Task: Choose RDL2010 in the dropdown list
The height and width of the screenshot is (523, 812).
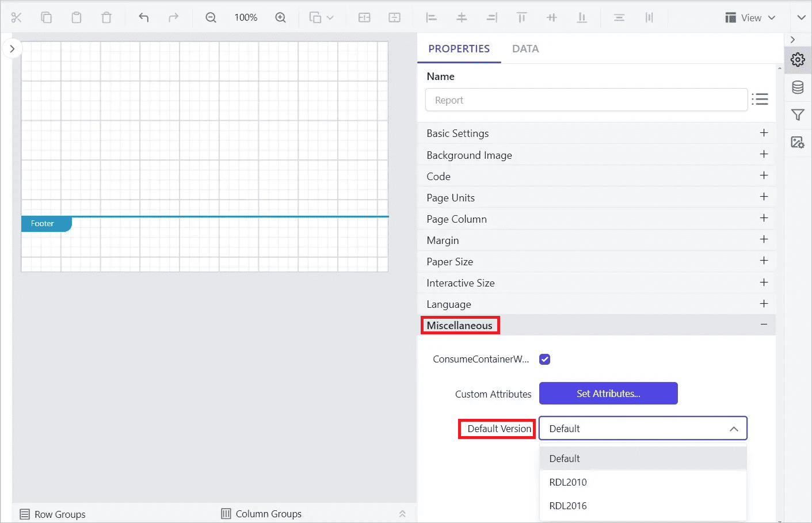Action: (568, 482)
